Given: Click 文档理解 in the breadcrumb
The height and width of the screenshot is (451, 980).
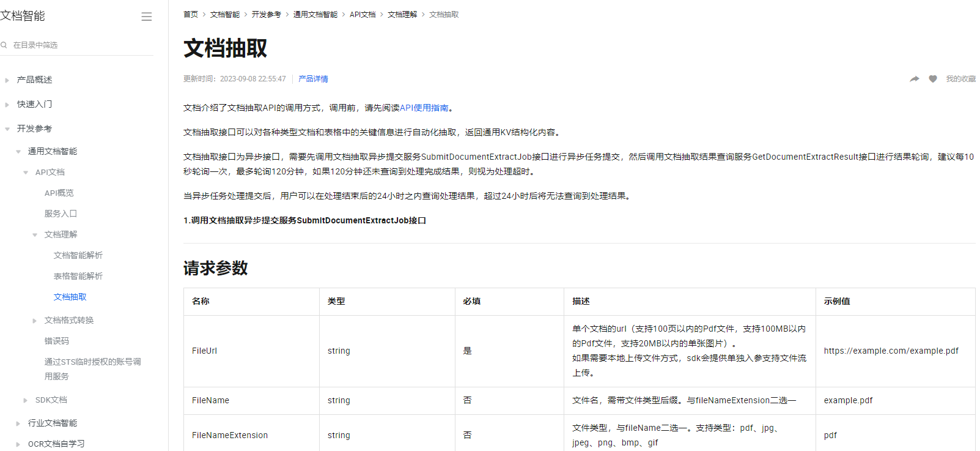Looking at the screenshot, I should click(402, 15).
